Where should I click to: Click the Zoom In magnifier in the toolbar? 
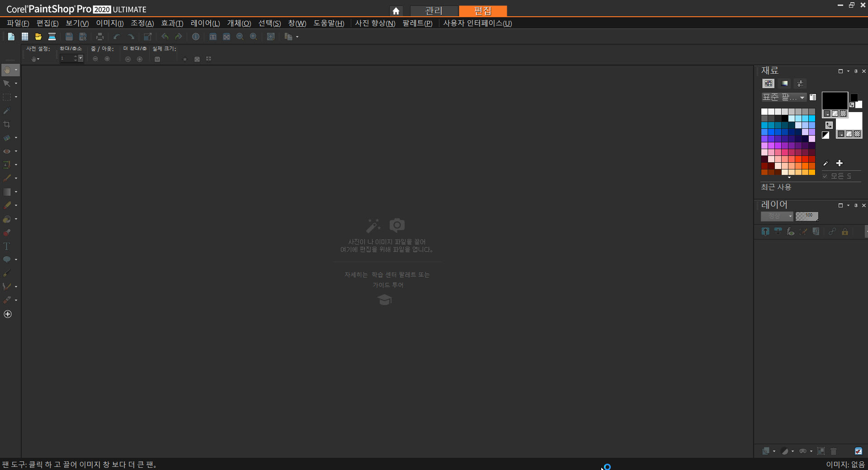[254, 37]
